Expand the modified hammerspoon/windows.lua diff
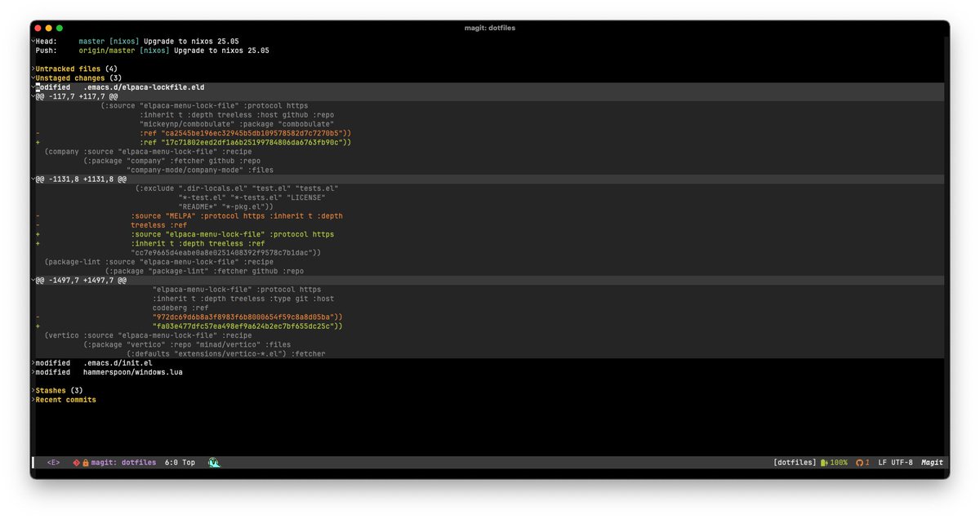Screen dimensions: 980x519 (33, 372)
